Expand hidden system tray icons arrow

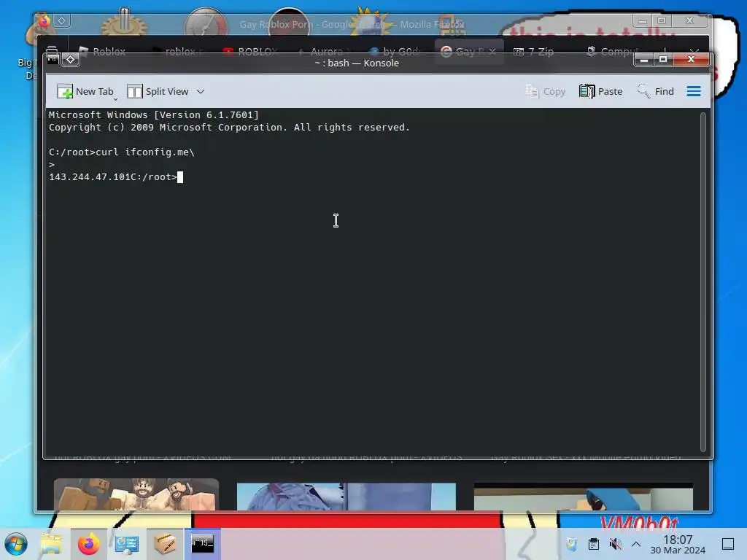click(x=636, y=544)
